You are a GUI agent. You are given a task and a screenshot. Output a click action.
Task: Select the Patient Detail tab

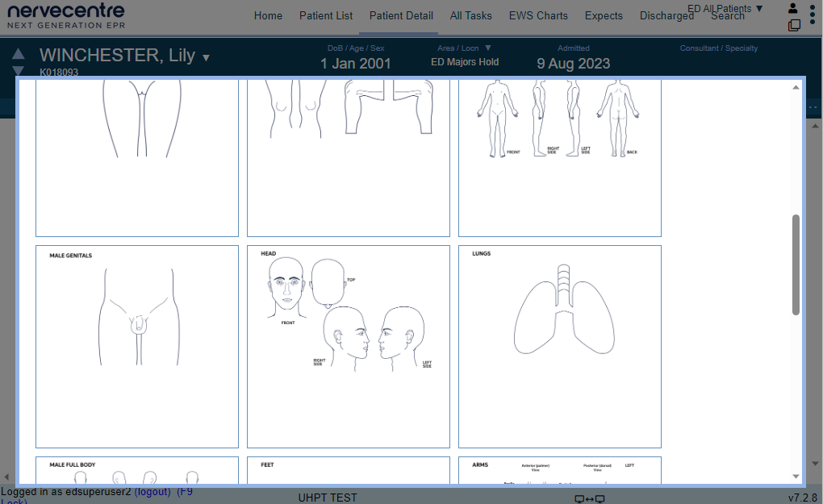[x=401, y=16]
